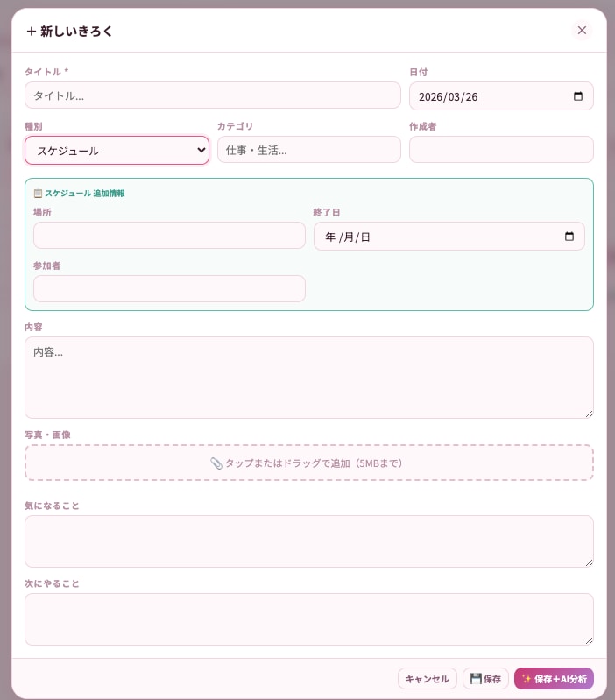Click the 次にやること text area
The width and height of the screenshot is (615, 700).
pyautogui.click(x=309, y=619)
